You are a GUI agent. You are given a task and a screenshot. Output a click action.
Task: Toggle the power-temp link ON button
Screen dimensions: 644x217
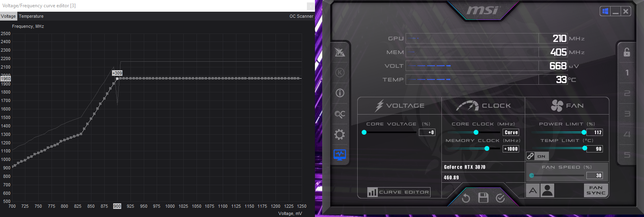click(541, 156)
